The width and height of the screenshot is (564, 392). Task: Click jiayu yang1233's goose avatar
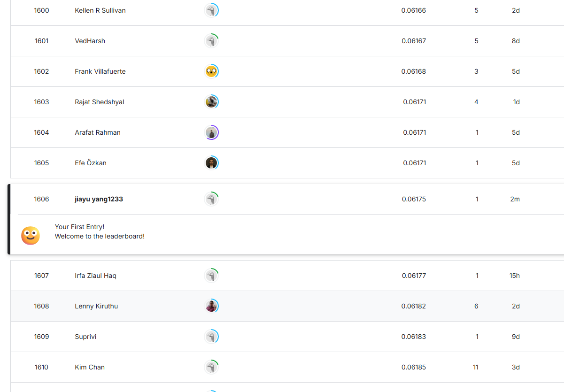211,199
